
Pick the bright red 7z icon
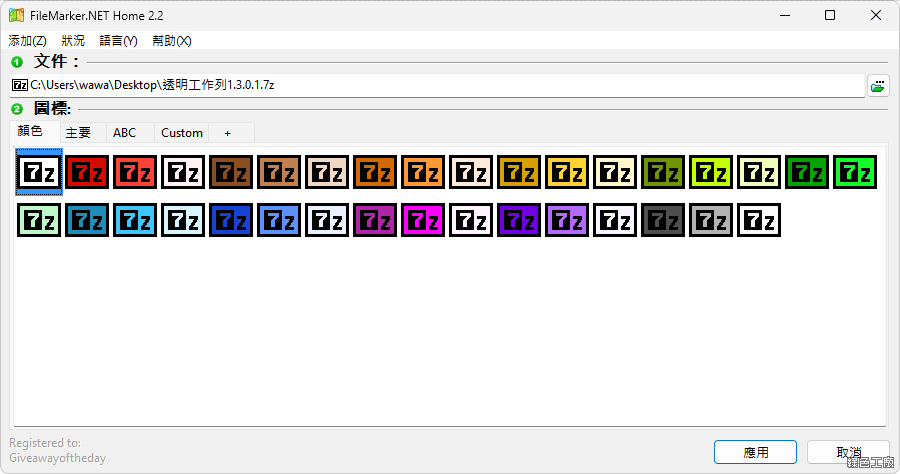(x=135, y=172)
